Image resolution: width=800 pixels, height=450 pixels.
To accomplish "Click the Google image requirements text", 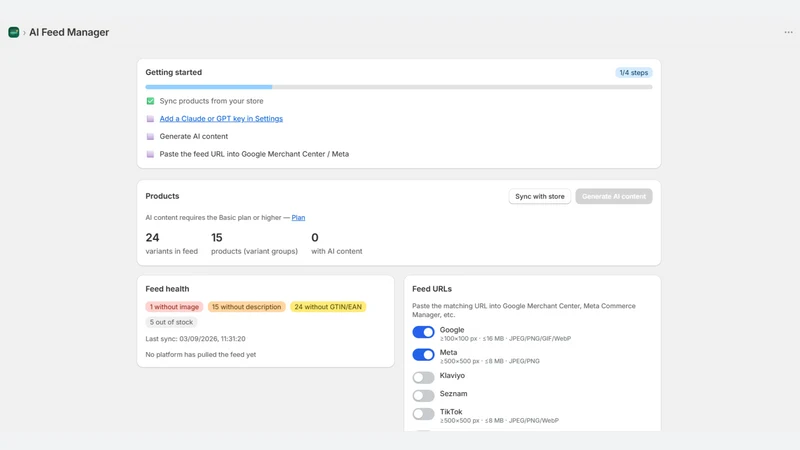I will (x=505, y=339).
